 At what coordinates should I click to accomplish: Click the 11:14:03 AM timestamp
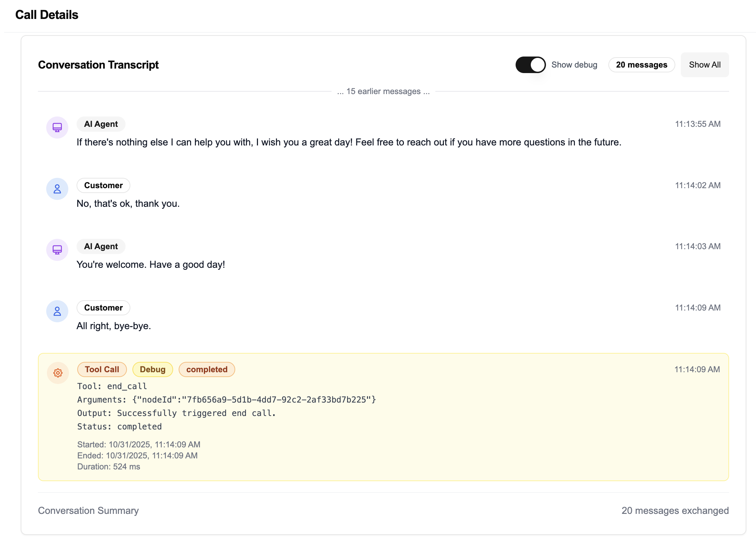tap(697, 246)
